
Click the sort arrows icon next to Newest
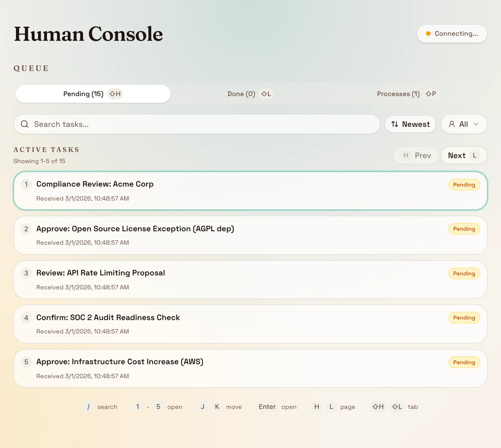coord(394,124)
